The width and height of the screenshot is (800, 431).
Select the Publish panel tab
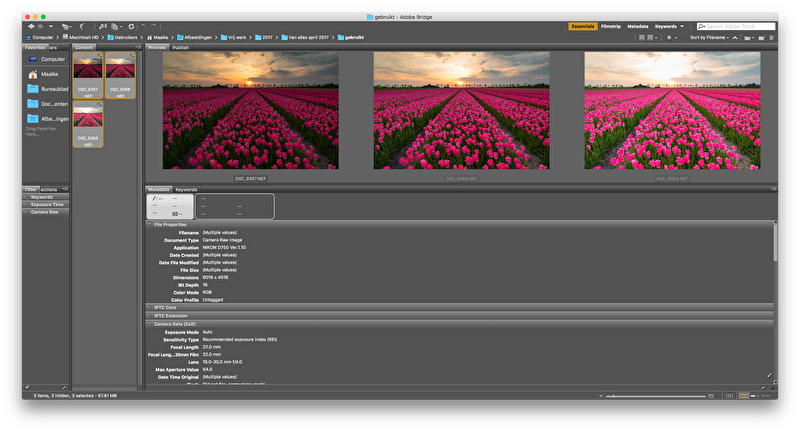pos(181,47)
